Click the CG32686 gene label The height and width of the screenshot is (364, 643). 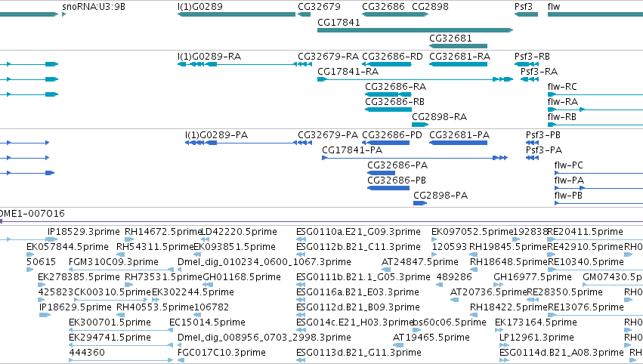[383, 7]
